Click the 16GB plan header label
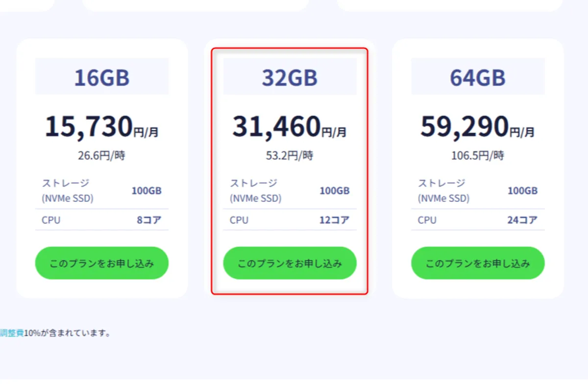This screenshot has height=392, width=588. coord(101,77)
